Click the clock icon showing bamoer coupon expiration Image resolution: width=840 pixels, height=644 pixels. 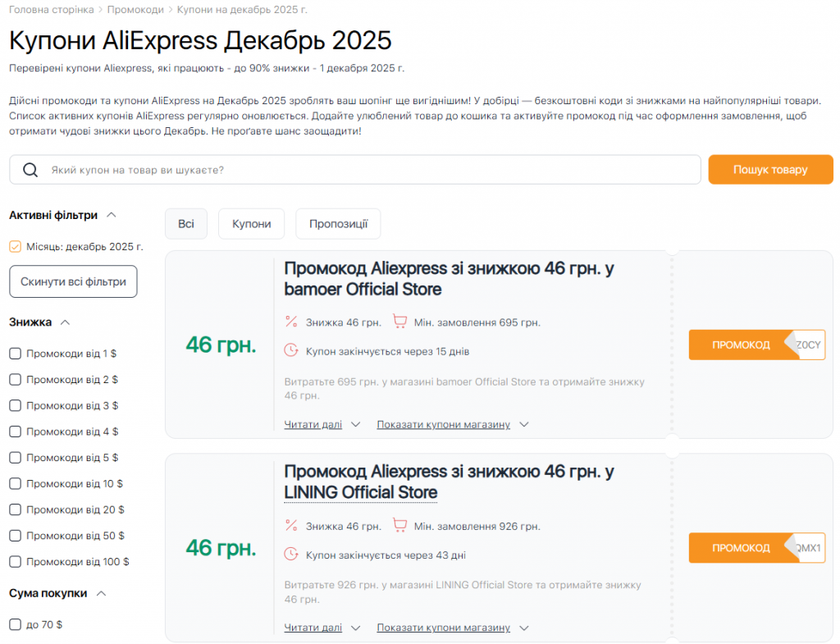[x=291, y=349]
